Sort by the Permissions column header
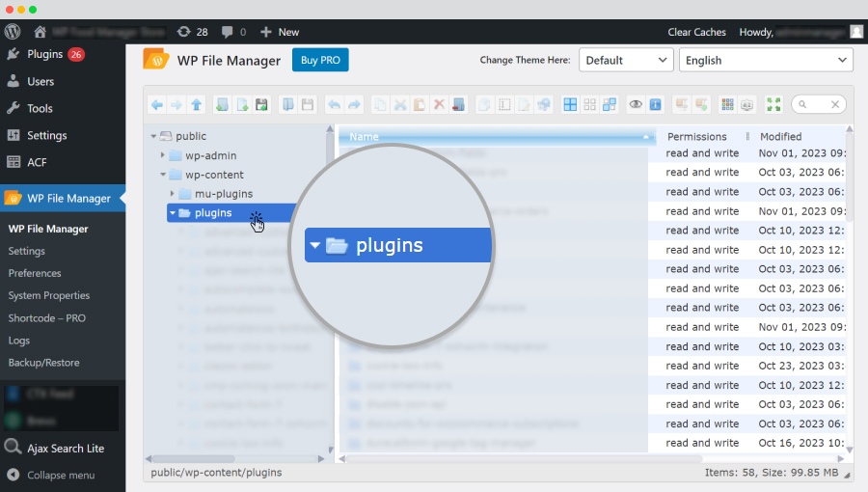868x492 pixels. click(696, 137)
